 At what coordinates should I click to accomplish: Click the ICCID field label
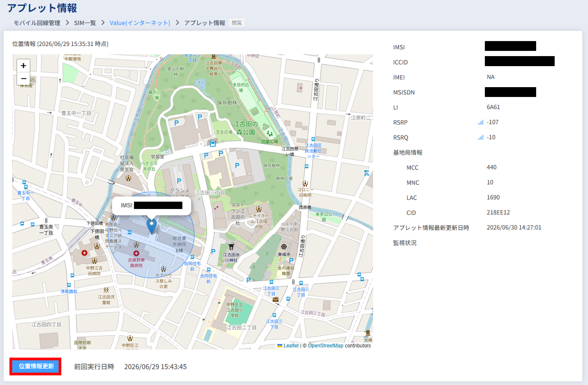coord(400,62)
